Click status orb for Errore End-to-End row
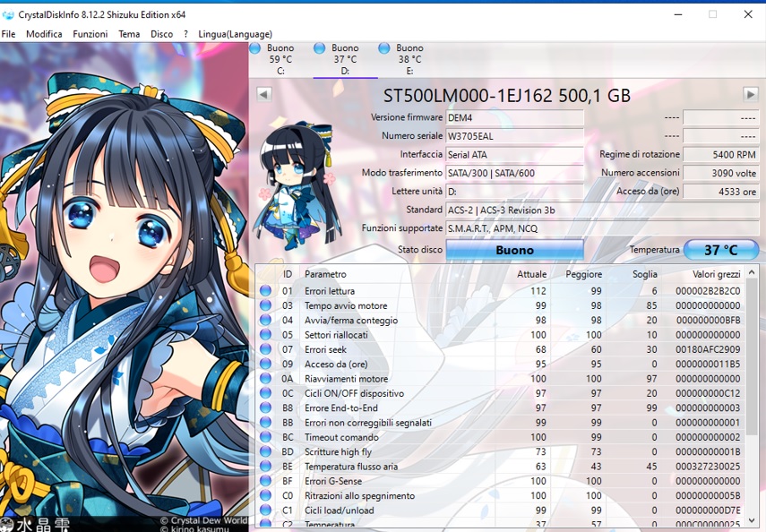Image resolution: width=766 pixels, height=532 pixels. point(265,408)
